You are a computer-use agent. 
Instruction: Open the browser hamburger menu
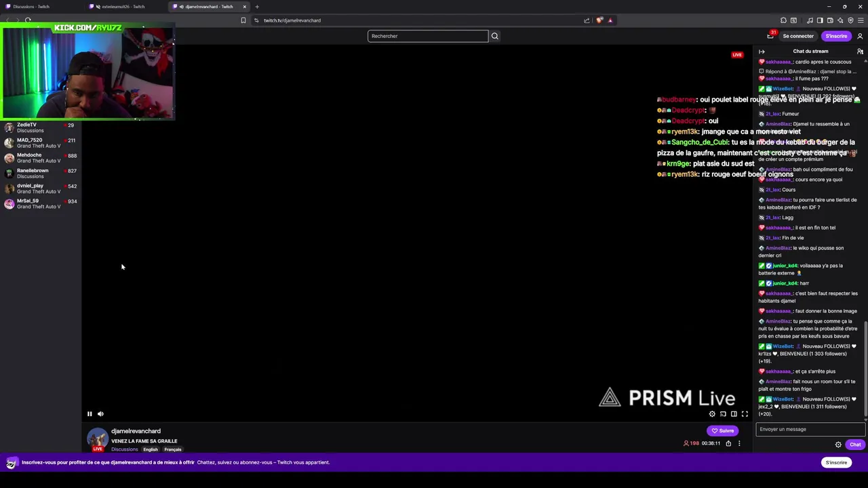pos(861,20)
